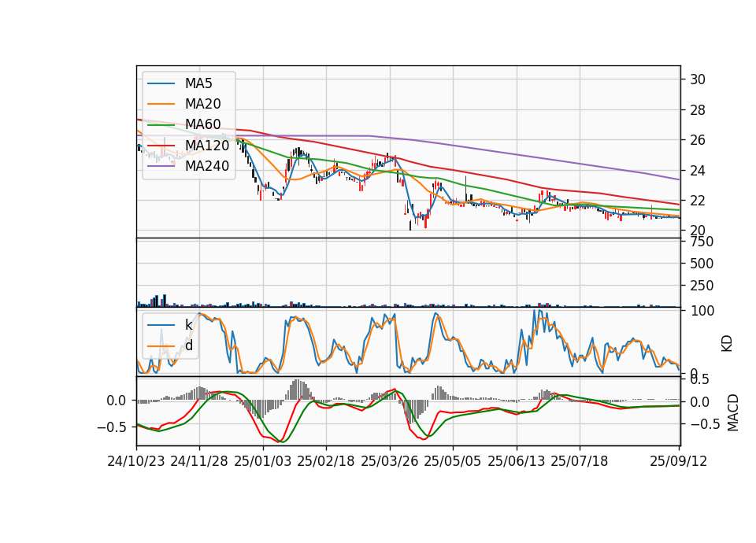
Task: Click the 25/09/12 date axis label
Action: coord(679,461)
